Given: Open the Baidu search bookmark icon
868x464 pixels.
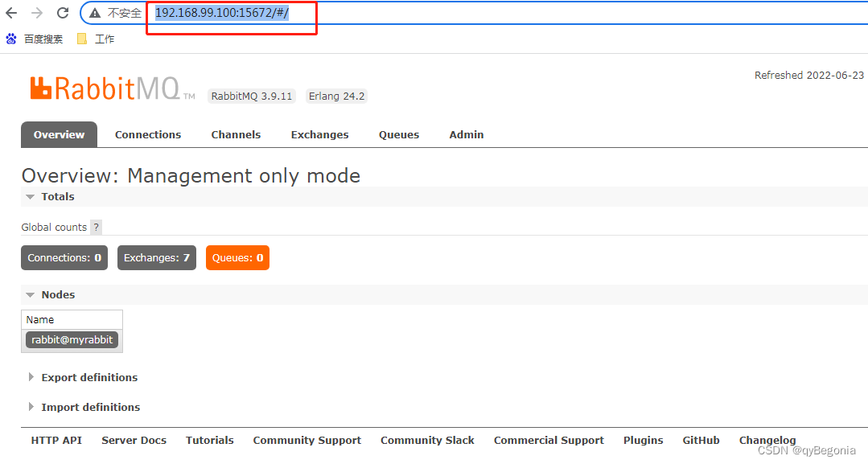Looking at the screenshot, I should 11,39.
